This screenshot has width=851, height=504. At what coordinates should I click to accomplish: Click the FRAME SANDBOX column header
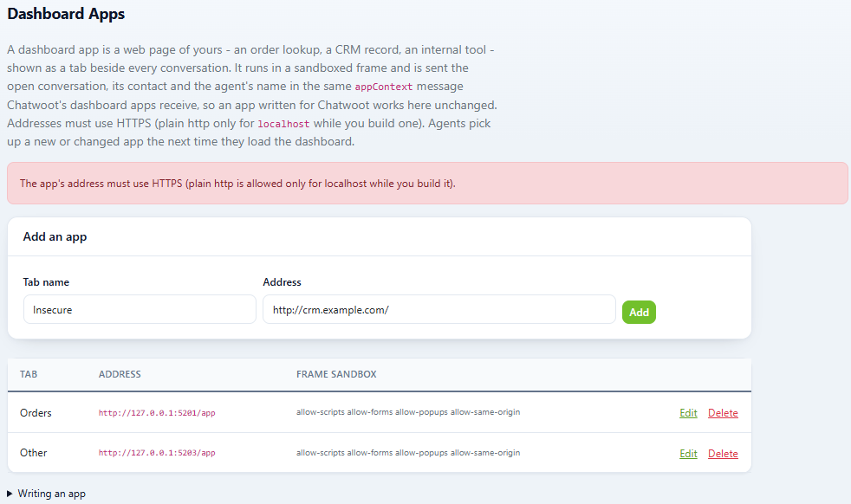(336, 374)
